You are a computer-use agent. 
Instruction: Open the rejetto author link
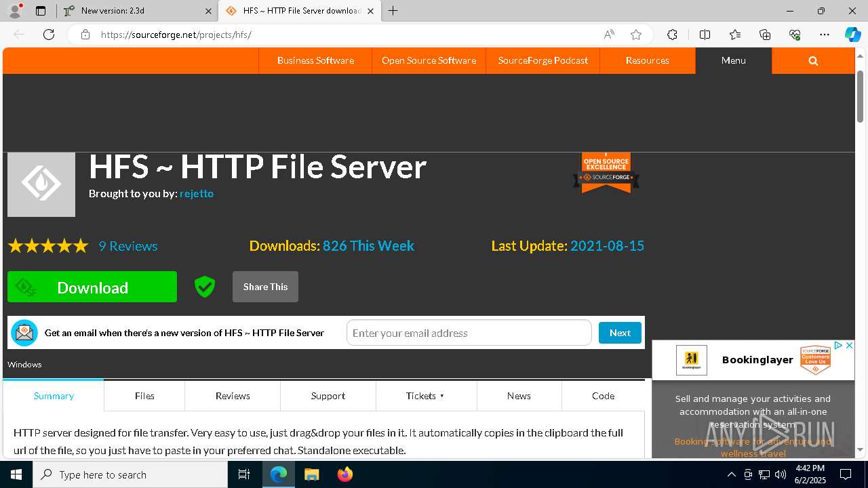tap(197, 193)
